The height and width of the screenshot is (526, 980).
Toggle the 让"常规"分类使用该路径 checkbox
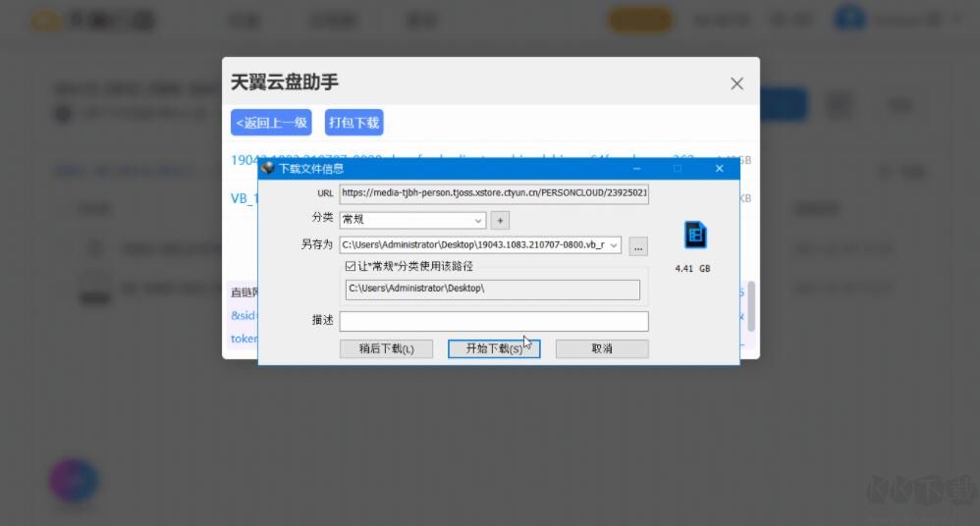(351, 266)
